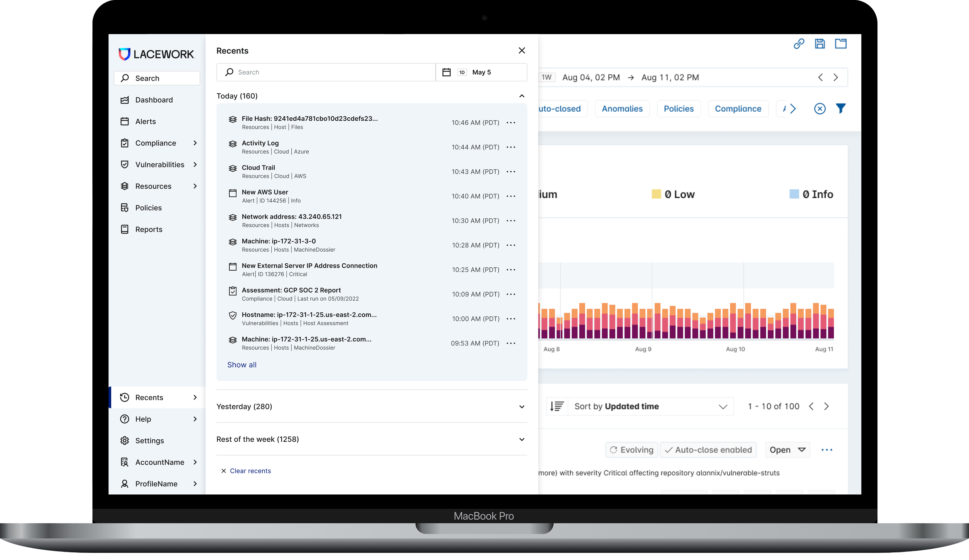Viewport: 969px width, 560px height.
Task: Go to previous time range arrow
Action: [821, 78]
